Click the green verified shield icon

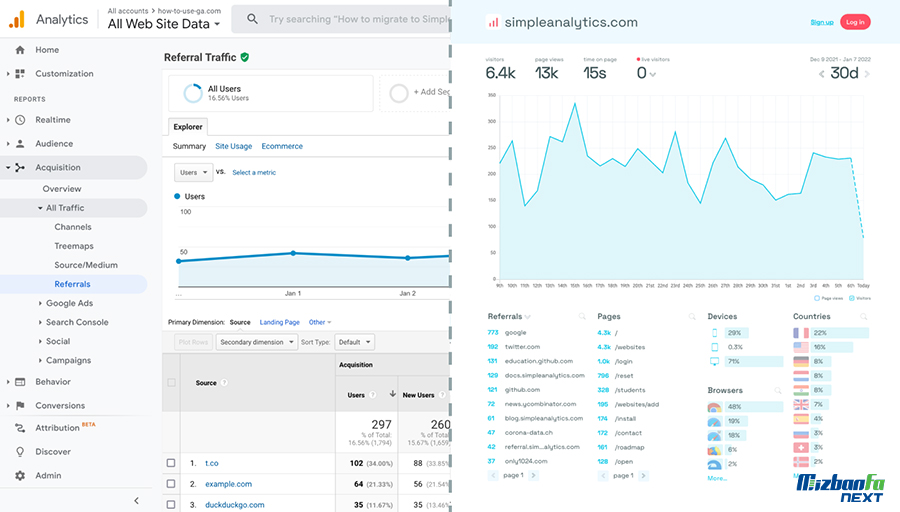(245, 57)
